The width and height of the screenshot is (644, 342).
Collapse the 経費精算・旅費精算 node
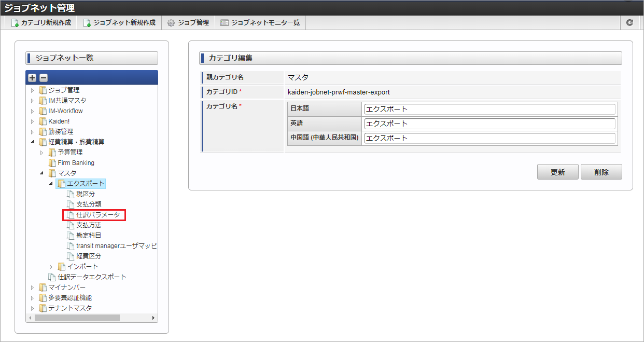pos(32,142)
